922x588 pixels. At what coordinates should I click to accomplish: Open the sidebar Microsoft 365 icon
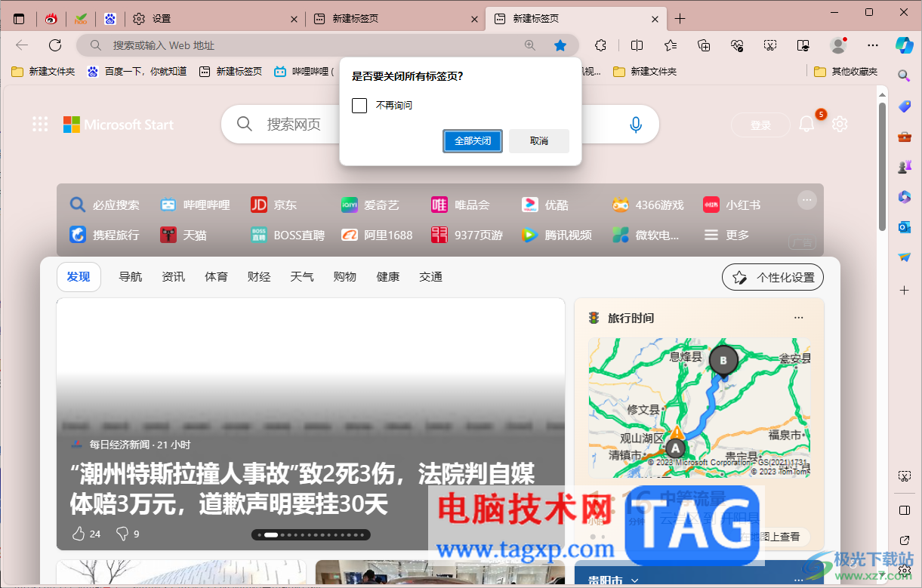(904, 197)
